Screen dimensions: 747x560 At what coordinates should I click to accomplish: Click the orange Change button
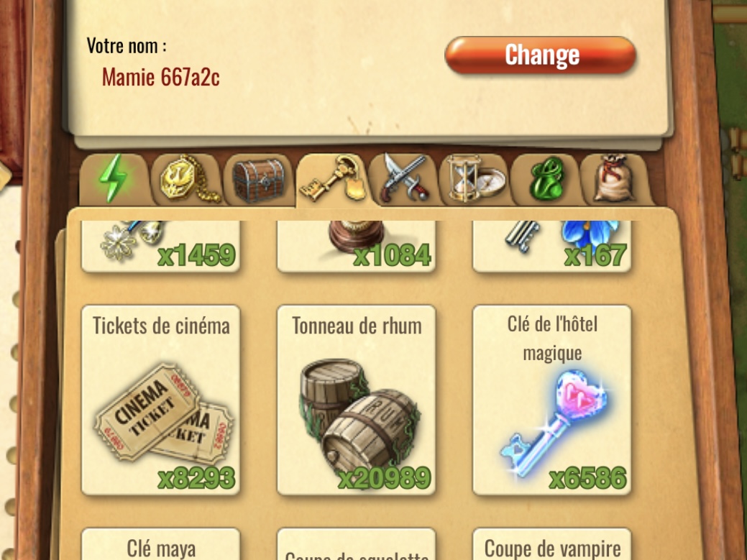(x=540, y=55)
